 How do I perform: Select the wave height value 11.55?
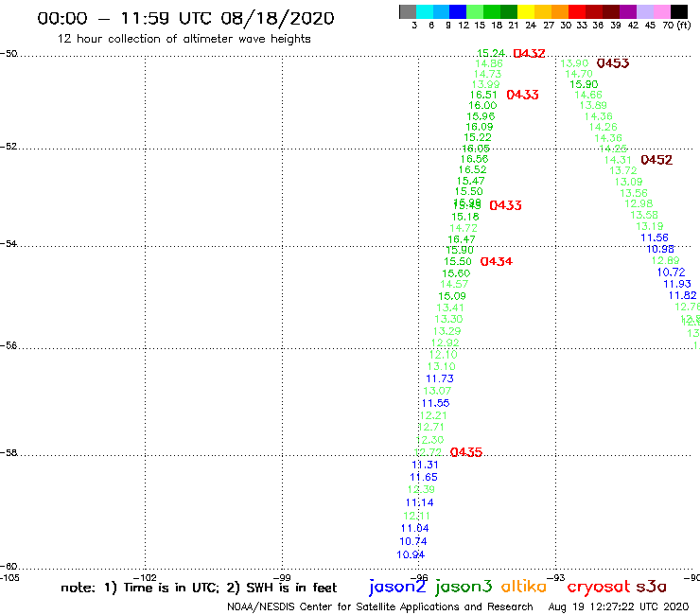tap(436, 403)
